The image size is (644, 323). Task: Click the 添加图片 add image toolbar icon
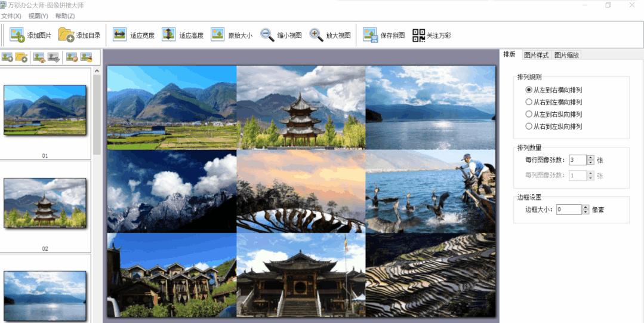click(x=17, y=35)
